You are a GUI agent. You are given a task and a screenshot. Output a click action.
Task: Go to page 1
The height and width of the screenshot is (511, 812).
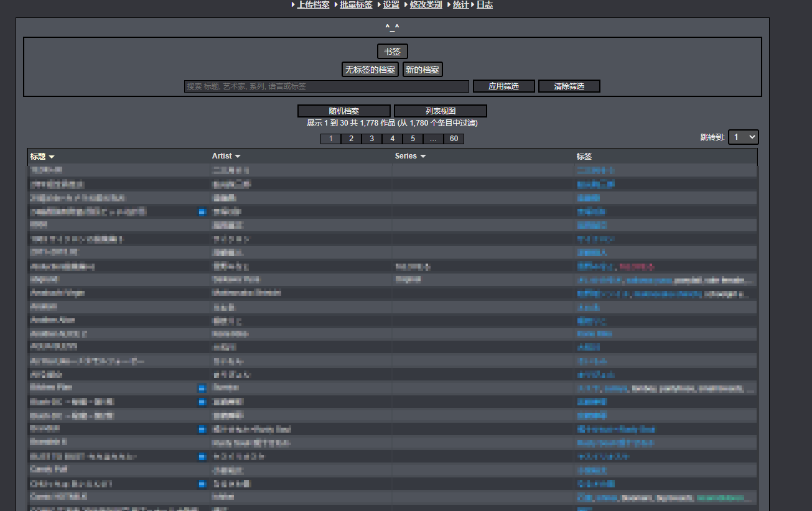pos(331,139)
